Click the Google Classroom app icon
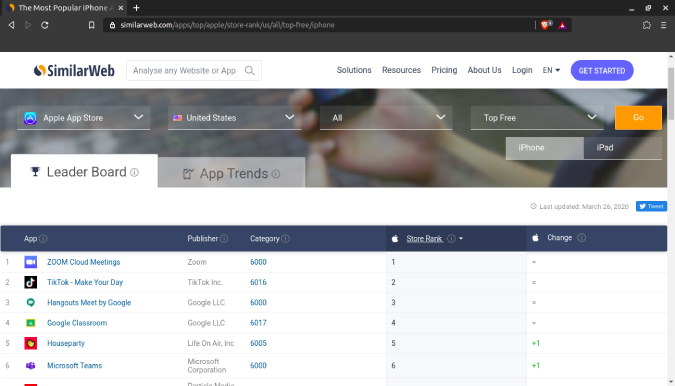Screen dimensions: 675x386 (31, 323)
